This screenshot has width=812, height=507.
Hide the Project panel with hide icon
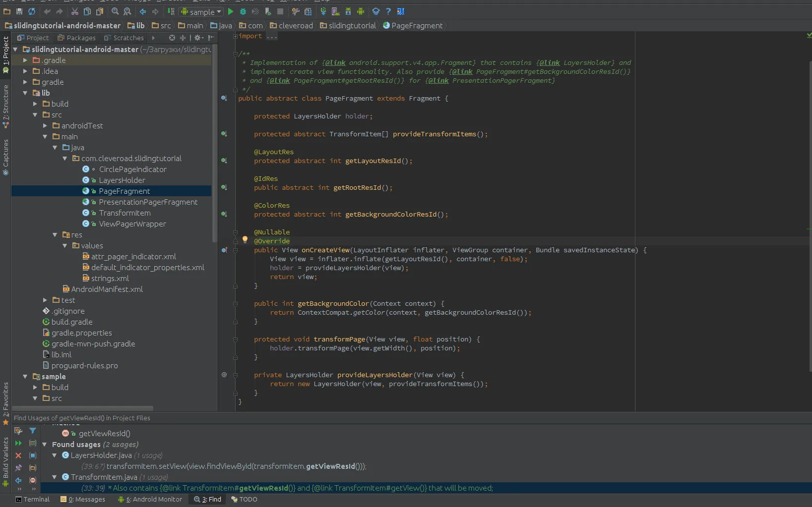pyautogui.click(x=211, y=38)
